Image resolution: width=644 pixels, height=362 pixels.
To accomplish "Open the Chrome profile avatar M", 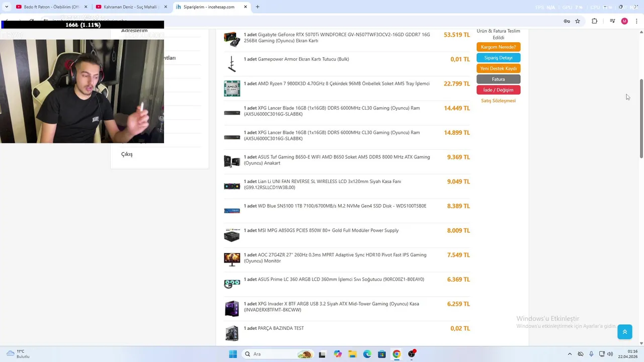I will (624, 21).
